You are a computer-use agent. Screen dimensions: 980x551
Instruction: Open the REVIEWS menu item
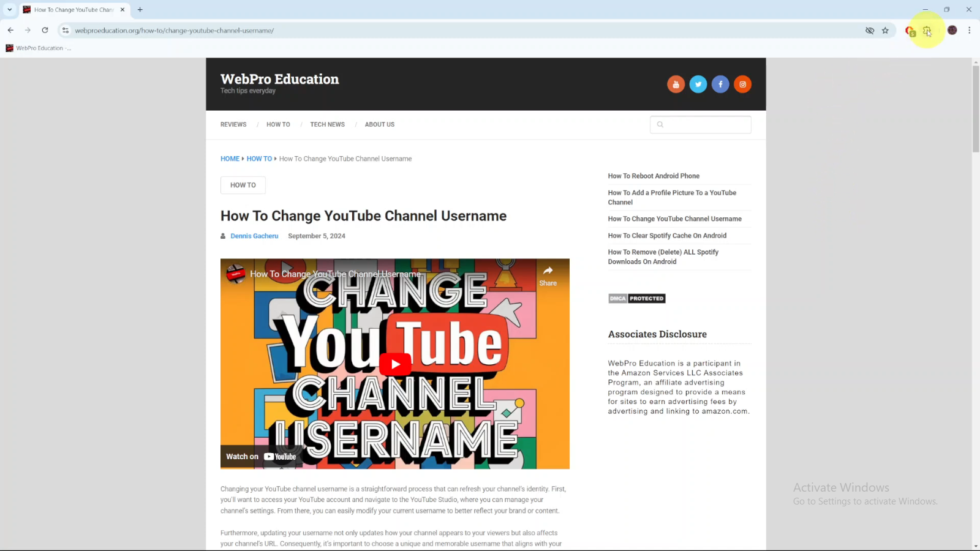click(x=233, y=124)
